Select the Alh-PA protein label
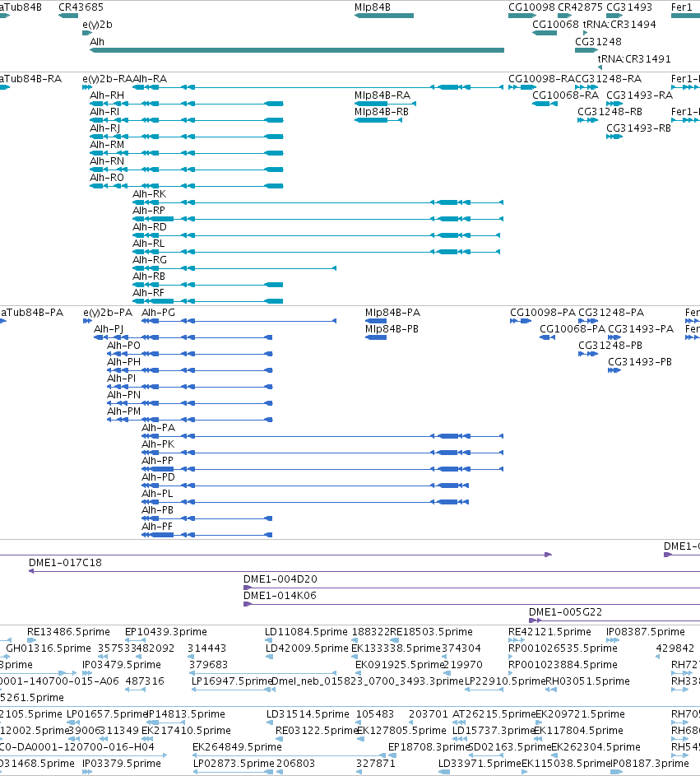 point(158,428)
